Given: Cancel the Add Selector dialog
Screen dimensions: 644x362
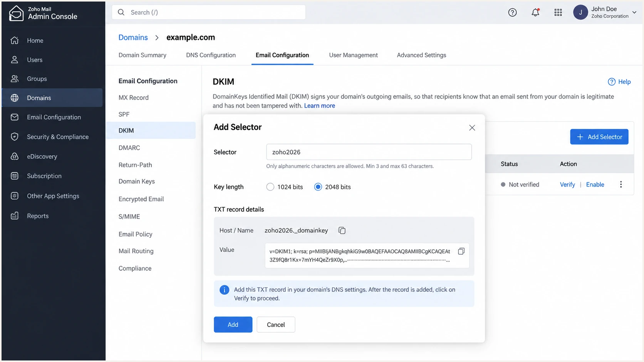Looking at the screenshot, I should point(276,325).
